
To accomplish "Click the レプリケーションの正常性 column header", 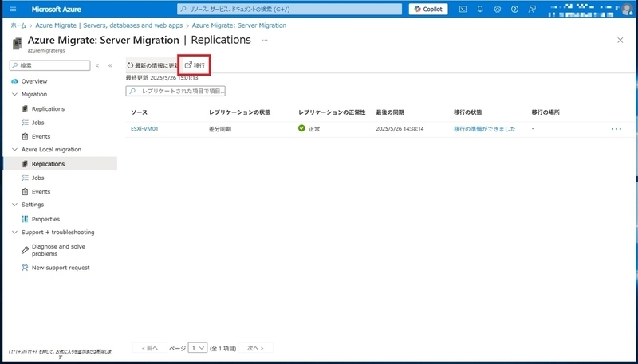I will click(332, 112).
